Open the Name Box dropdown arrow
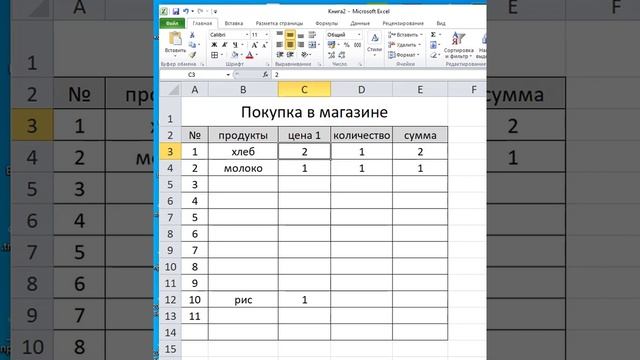Screen dimensions: 640x360 tap(228, 75)
